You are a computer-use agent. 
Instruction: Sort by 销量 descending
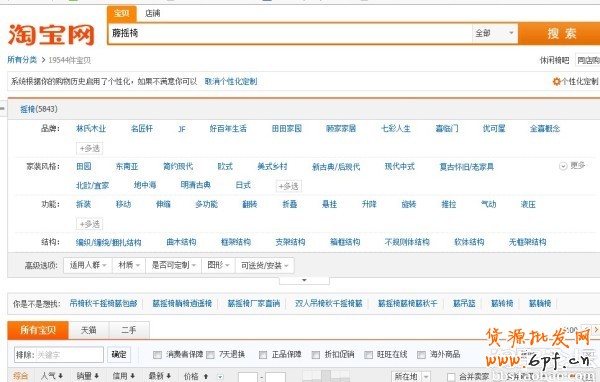(88, 376)
